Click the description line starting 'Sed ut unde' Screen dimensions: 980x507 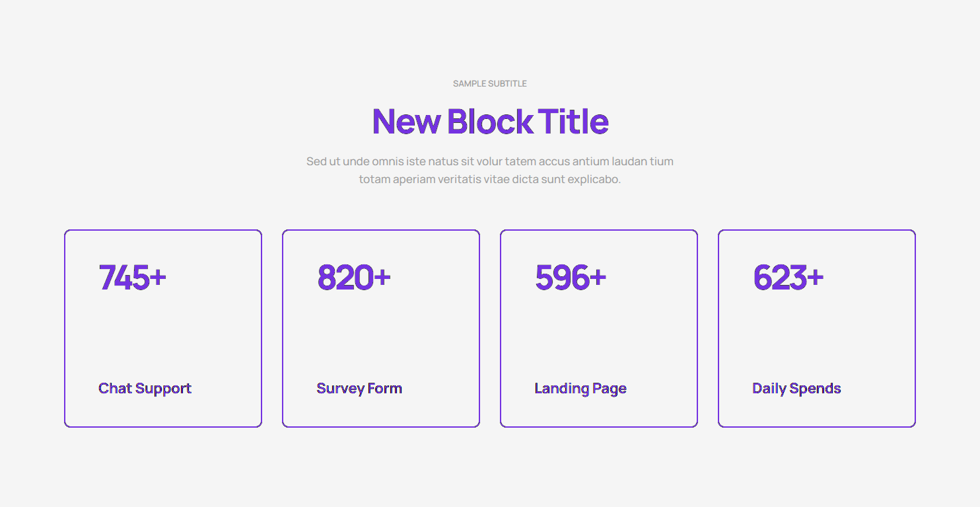point(489,161)
